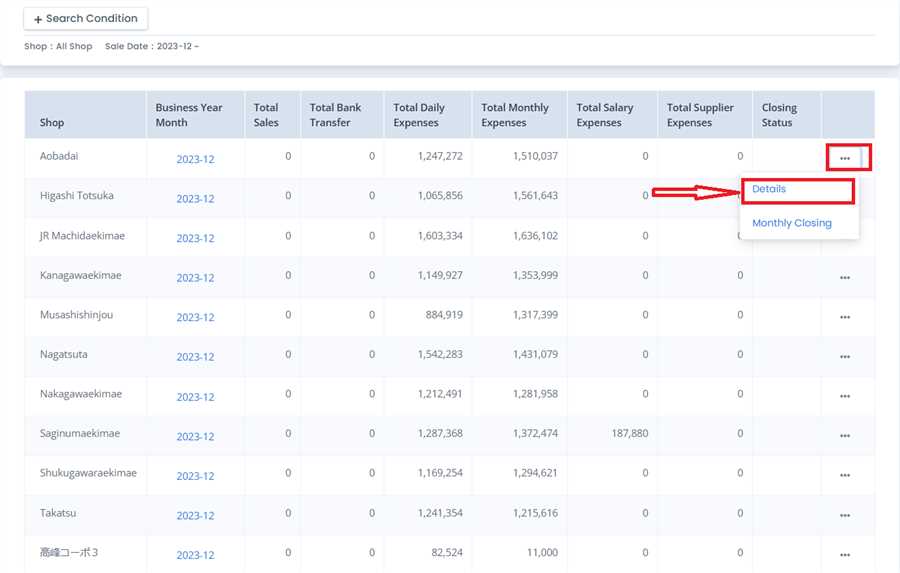Open the Nakagawaekimae row ellipsis menu

pyautogui.click(x=845, y=396)
